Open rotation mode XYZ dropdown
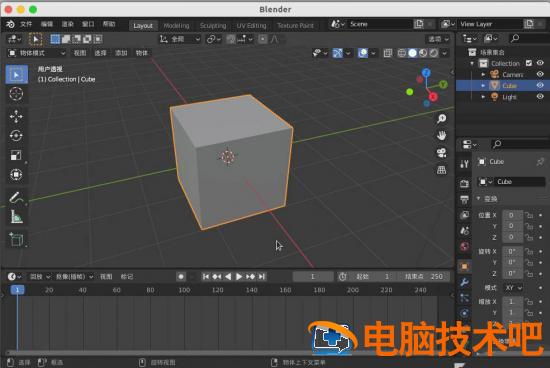The width and height of the screenshot is (550, 368). pyautogui.click(x=514, y=288)
